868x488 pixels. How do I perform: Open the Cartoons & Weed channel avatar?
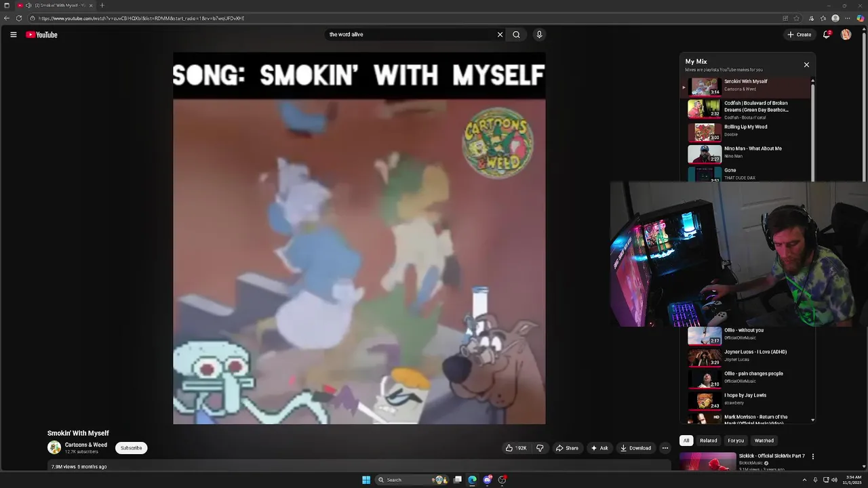(x=54, y=447)
